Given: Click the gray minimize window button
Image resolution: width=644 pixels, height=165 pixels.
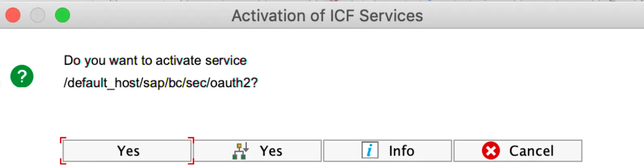Looking at the screenshot, I should tap(38, 15).
